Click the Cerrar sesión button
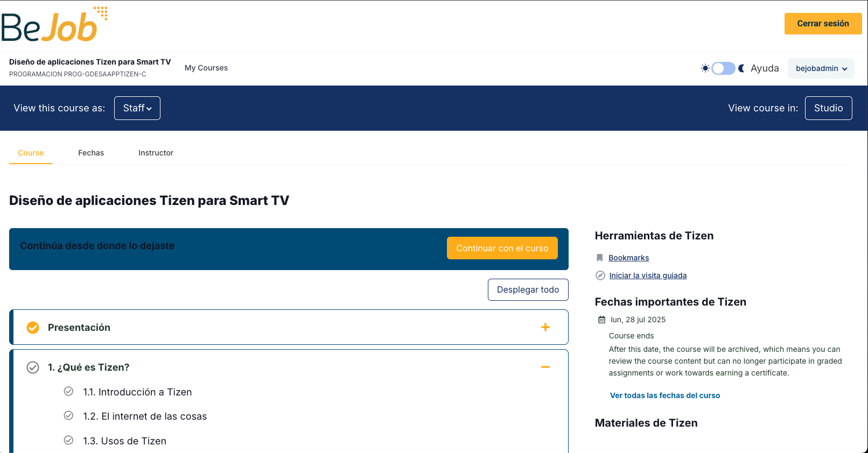868x453 pixels. tap(823, 24)
